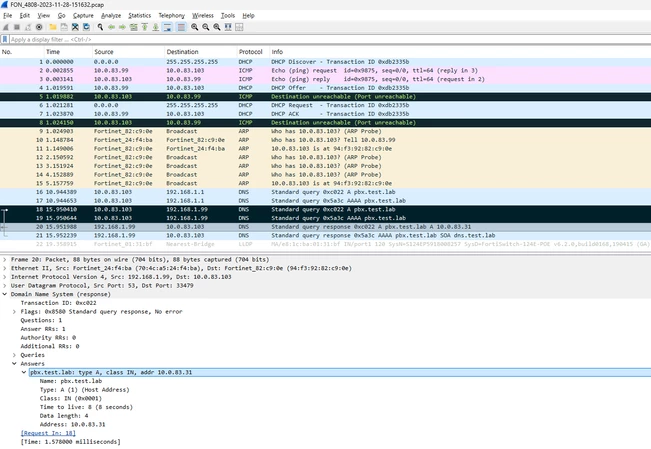Restart the current capture

(x=28, y=27)
